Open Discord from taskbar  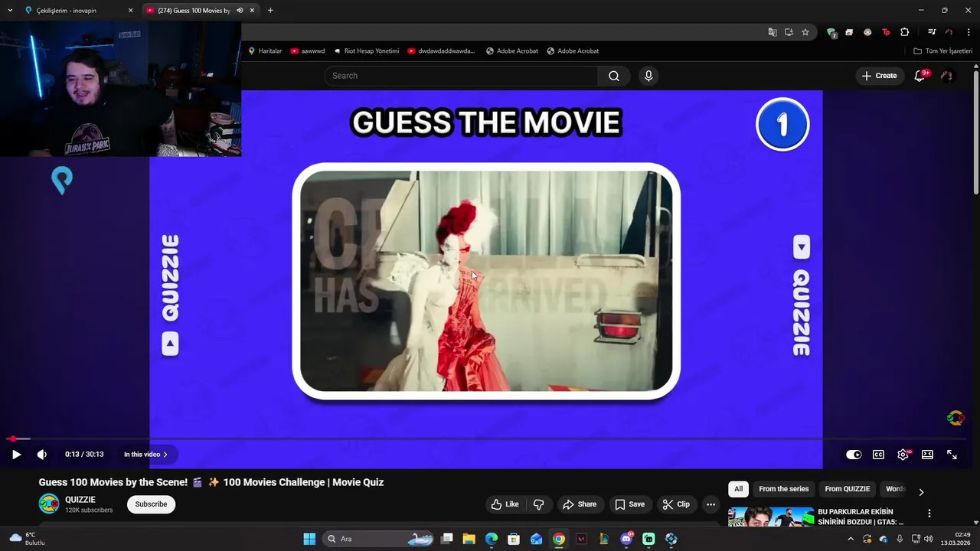point(626,539)
